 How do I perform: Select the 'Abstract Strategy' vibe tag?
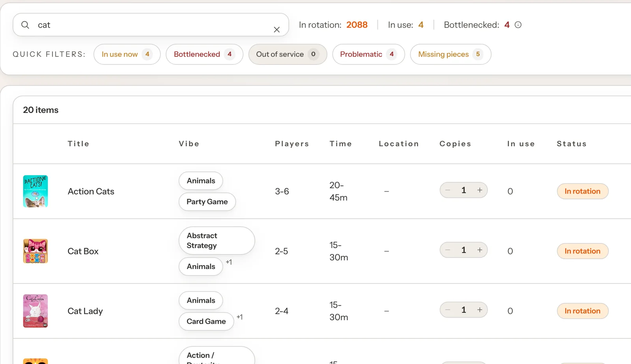click(217, 241)
